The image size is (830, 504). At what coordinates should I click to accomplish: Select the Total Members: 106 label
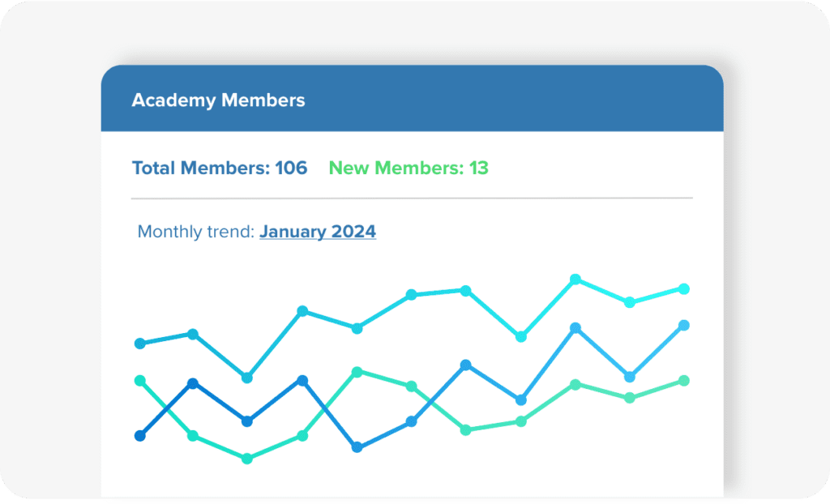(x=220, y=168)
